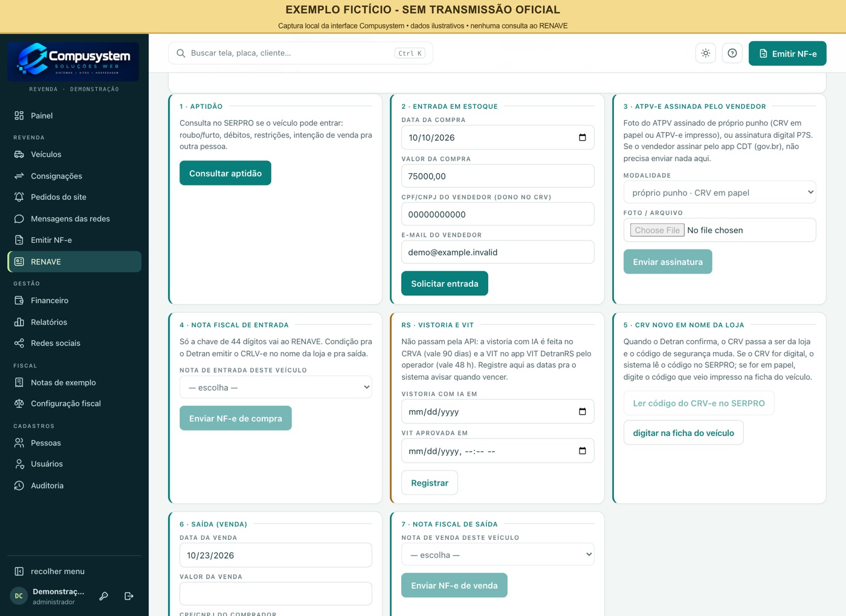This screenshot has height=616, width=846.
Task: Open Pessoas in Cadastros
Action: pos(74,443)
